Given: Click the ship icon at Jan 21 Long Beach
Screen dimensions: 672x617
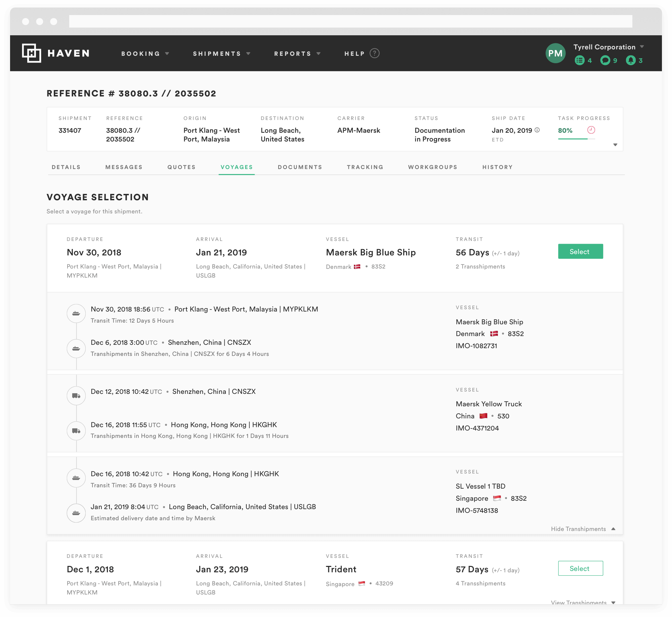Looking at the screenshot, I should tap(76, 513).
